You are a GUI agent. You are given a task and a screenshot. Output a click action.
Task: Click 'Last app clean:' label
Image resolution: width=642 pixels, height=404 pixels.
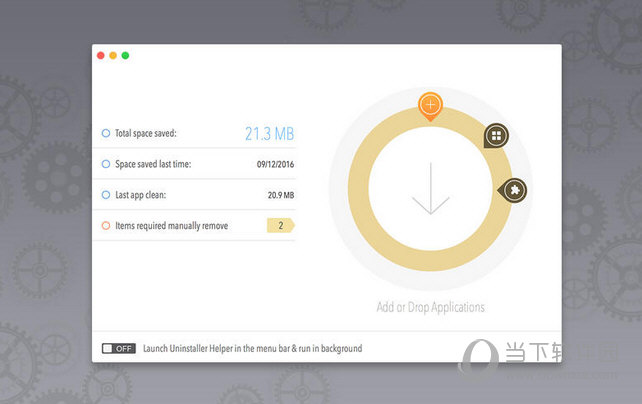[140, 195]
